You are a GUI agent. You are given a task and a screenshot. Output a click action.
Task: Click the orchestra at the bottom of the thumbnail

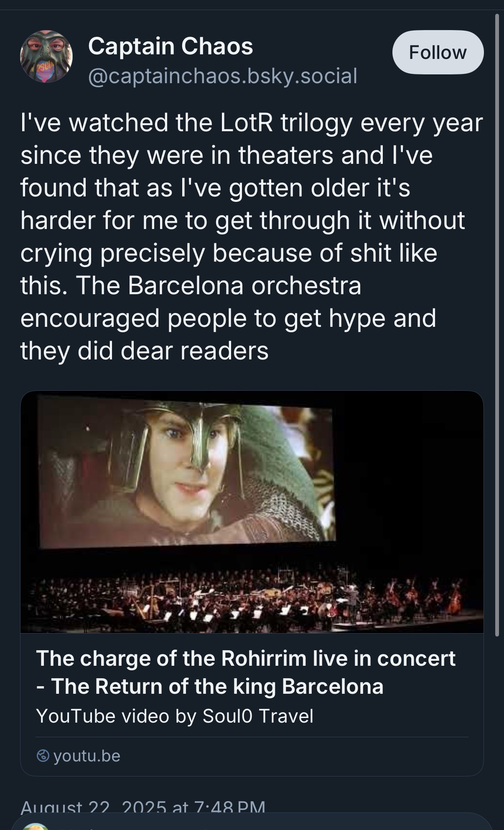point(252,602)
